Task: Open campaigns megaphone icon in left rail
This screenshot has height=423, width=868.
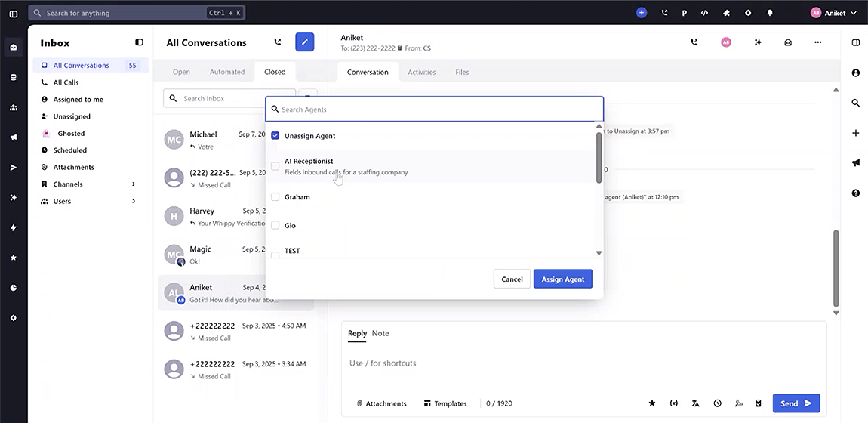Action: 14,137
